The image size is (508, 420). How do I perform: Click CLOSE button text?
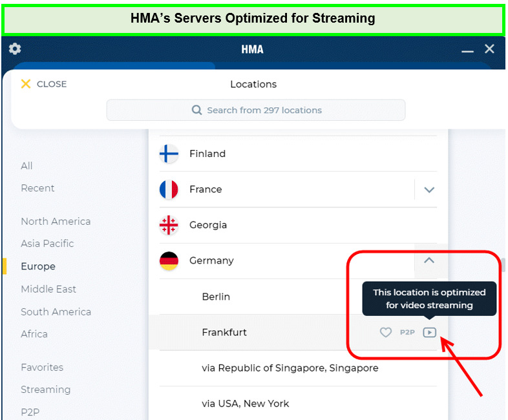pyautogui.click(x=52, y=84)
